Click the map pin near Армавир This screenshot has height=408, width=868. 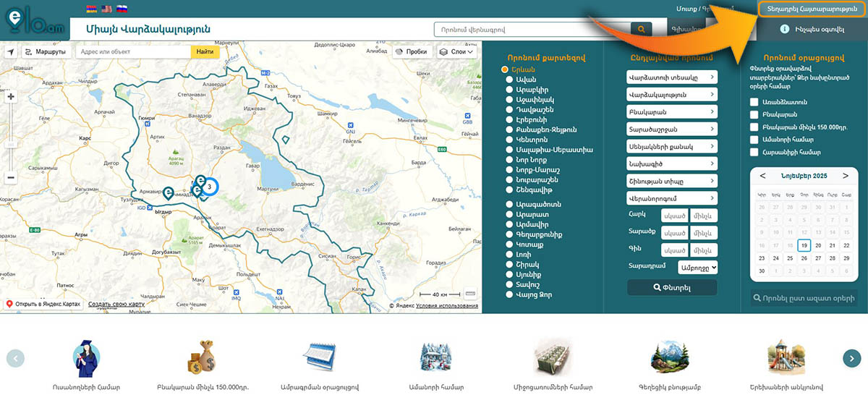pyautogui.click(x=168, y=193)
